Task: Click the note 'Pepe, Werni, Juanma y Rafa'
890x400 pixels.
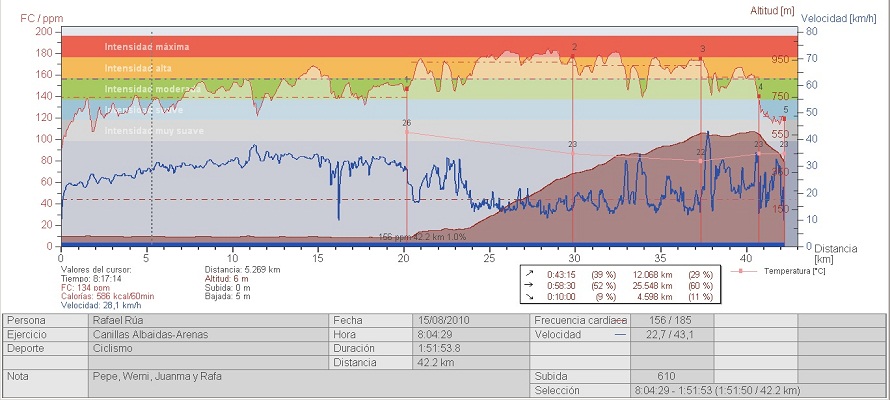Action: 157,376
